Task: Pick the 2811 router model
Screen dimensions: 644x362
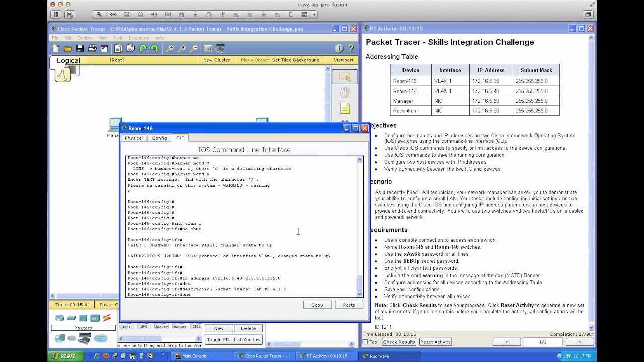Action: click(196, 326)
